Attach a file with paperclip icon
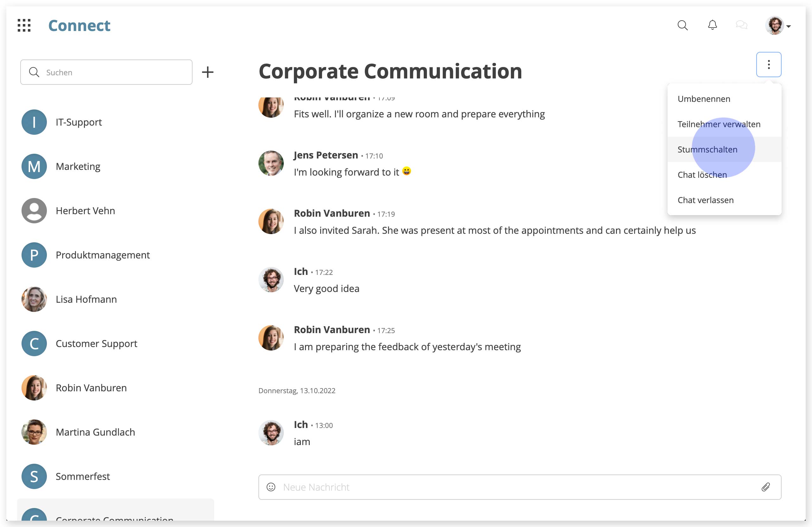Viewport: 812px width, 527px height. pos(765,487)
